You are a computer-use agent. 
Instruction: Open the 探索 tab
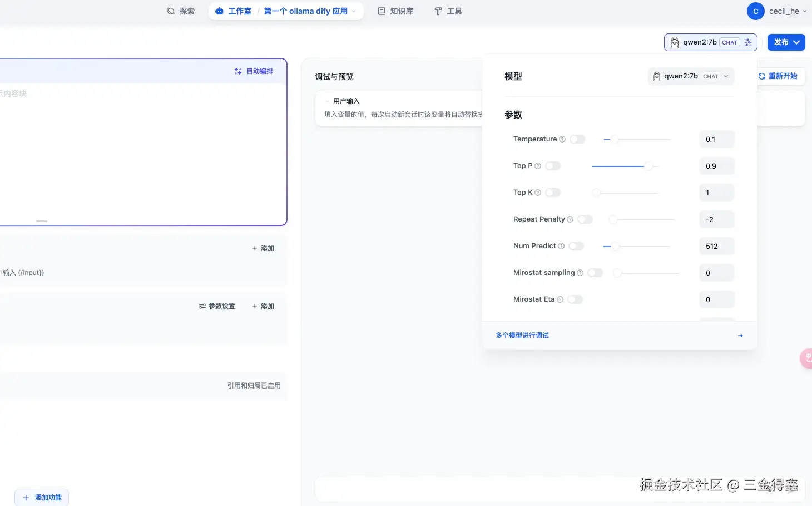181,11
